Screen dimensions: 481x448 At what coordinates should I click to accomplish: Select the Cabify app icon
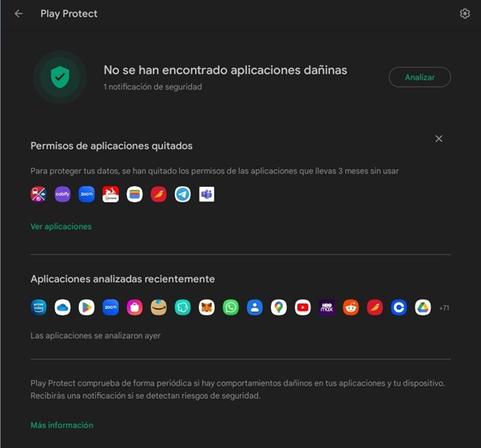click(x=62, y=194)
